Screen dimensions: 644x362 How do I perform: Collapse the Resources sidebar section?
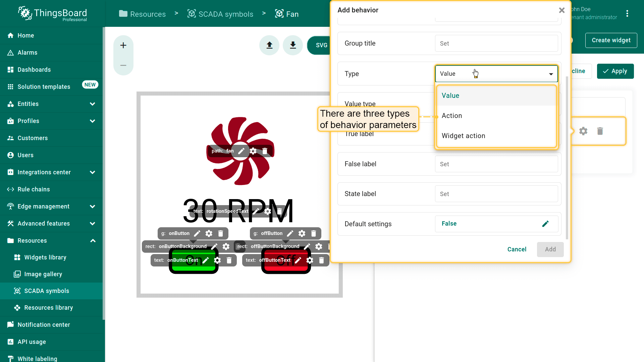tap(93, 241)
